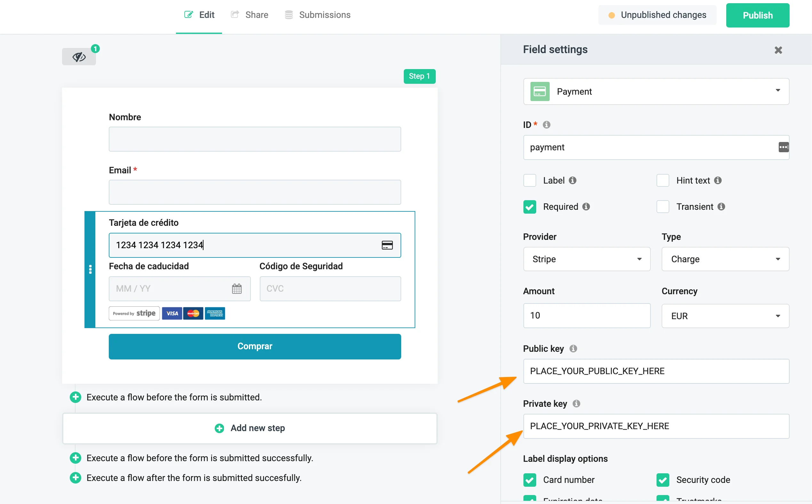The image size is (812, 504).
Task: Expand the Currency dropdown showing EUR
Action: click(725, 316)
